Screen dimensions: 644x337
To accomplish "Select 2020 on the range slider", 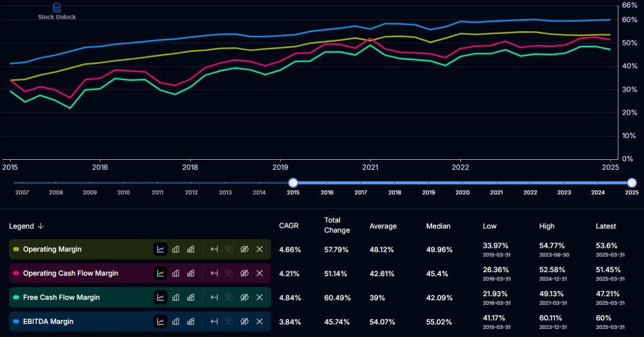I will 462,192.
